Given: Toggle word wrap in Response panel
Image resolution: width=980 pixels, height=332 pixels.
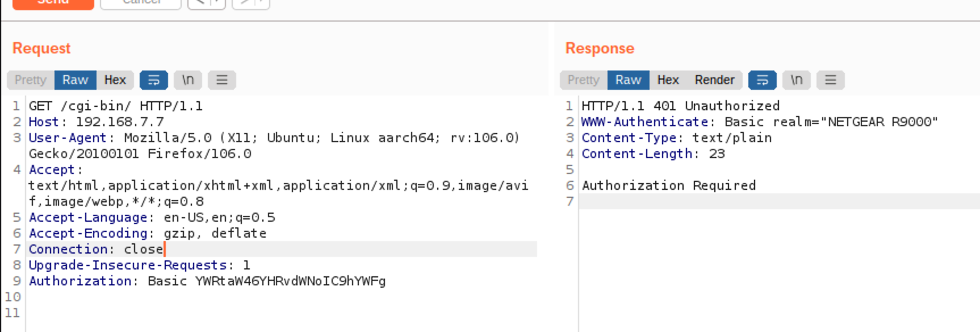Looking at the screenshot, I should 762,80.
